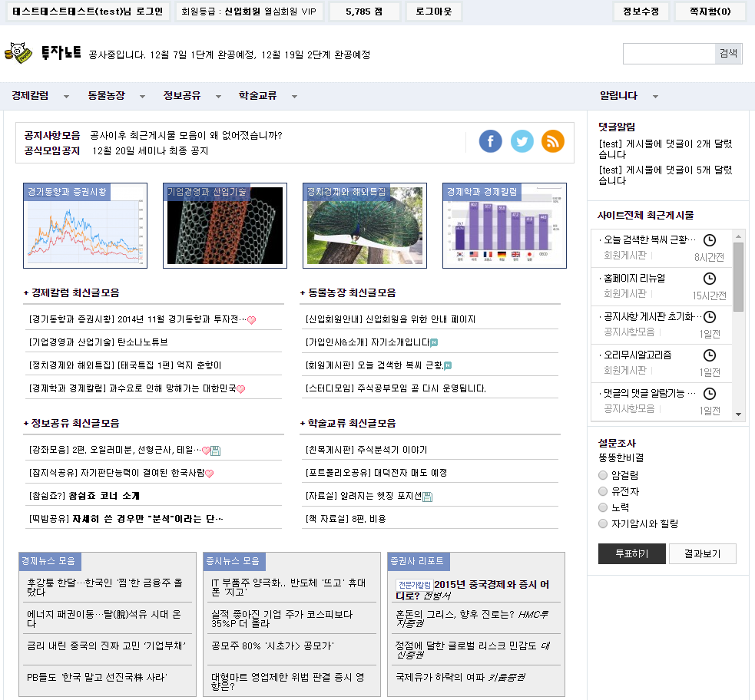Viewport: 755px width, 700px height.
Task: Open the 학술교류 menu
Action: [257, 96]
